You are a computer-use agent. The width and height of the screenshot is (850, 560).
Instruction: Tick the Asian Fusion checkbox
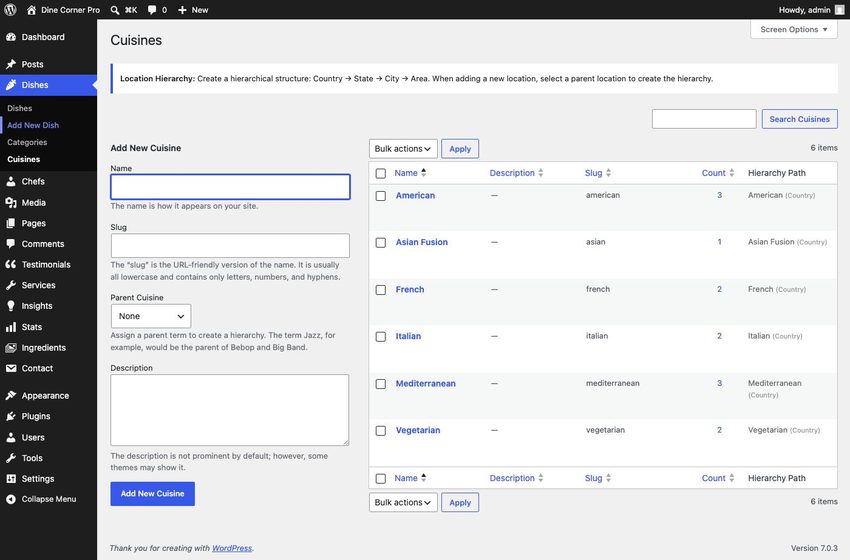[x=381, y=243]
